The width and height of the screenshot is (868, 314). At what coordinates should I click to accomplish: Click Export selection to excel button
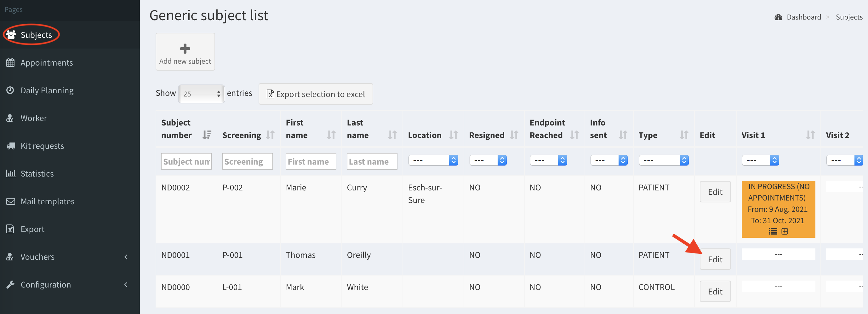click(315, 94)
